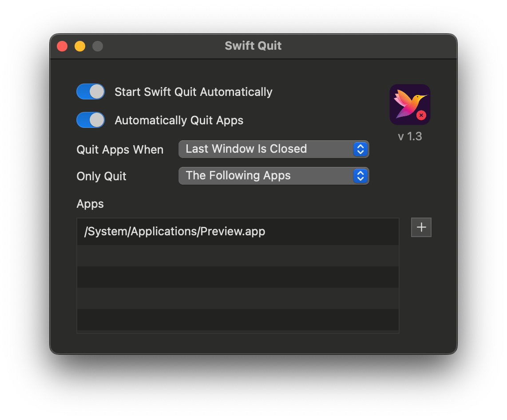
Task: Add an app with the plus button
Action: pos(421,227)
